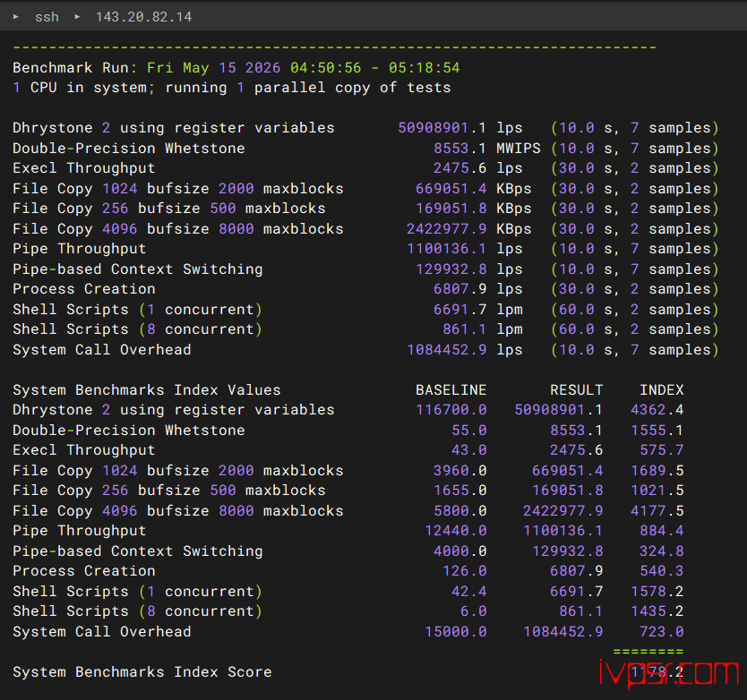The image size is (747, 700).
Task: Click the INDEX column header
Action: coord(661,390)
